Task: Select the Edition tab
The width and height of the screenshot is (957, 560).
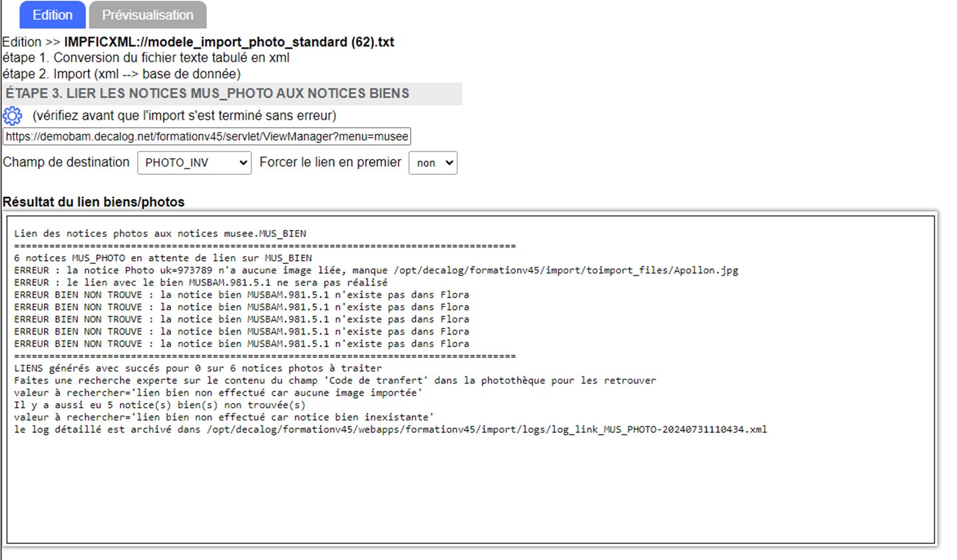Action: click(52, 15)
